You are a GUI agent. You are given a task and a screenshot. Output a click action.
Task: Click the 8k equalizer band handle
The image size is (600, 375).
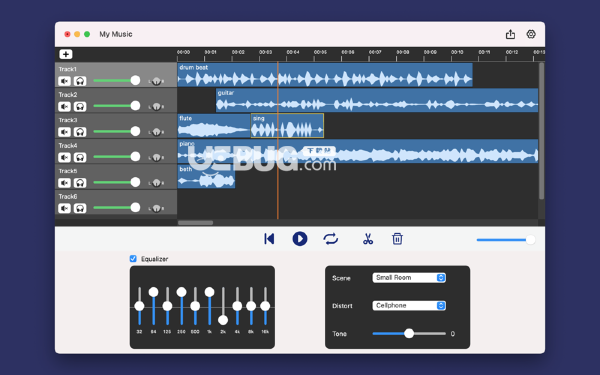251,306
